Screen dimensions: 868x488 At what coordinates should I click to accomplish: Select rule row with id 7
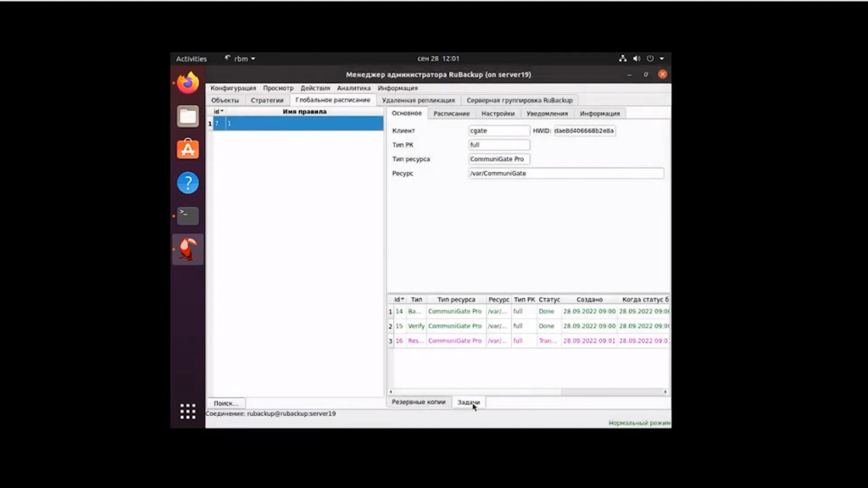click(298, 124)
